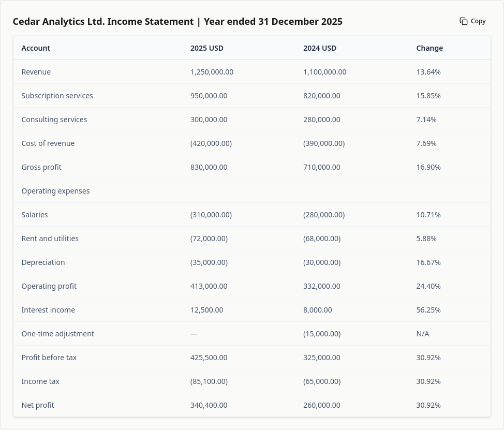Screen dimensions: 504x430
Task: Click the 830,000.00 gross profit value
Action: tap(209, 167)
